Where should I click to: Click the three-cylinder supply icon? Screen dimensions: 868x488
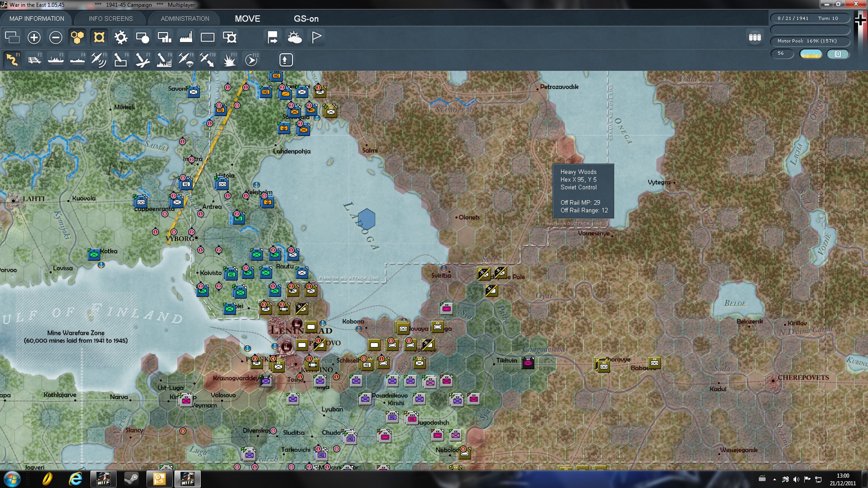(x=755, y=37)
